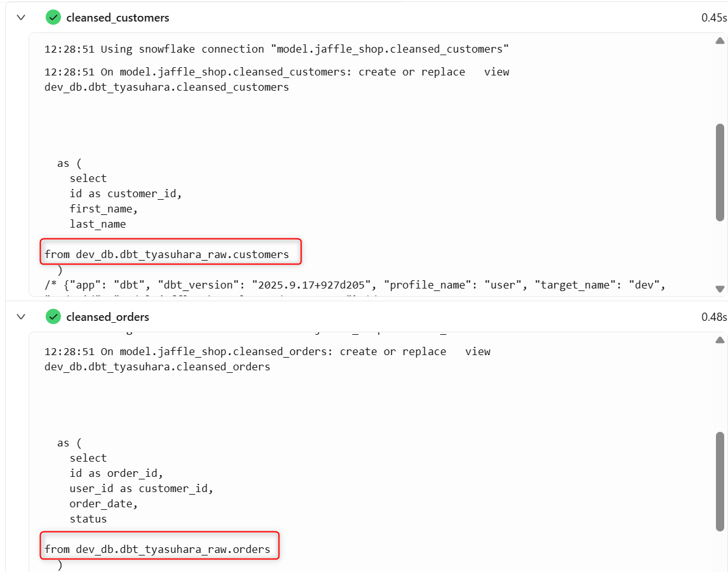Click the 'id as customer_id' line
This screenshot has width=728, height=572.
click(126, 193)
